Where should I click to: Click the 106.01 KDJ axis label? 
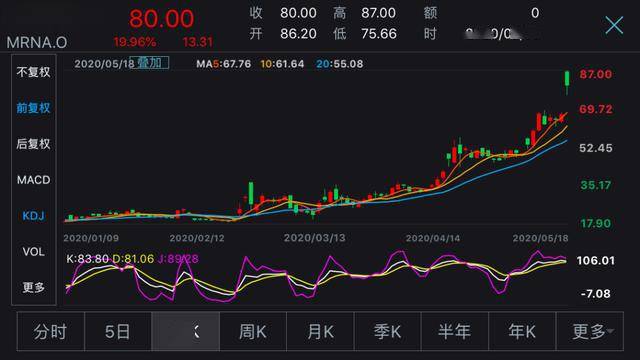[x=596, y=260]
